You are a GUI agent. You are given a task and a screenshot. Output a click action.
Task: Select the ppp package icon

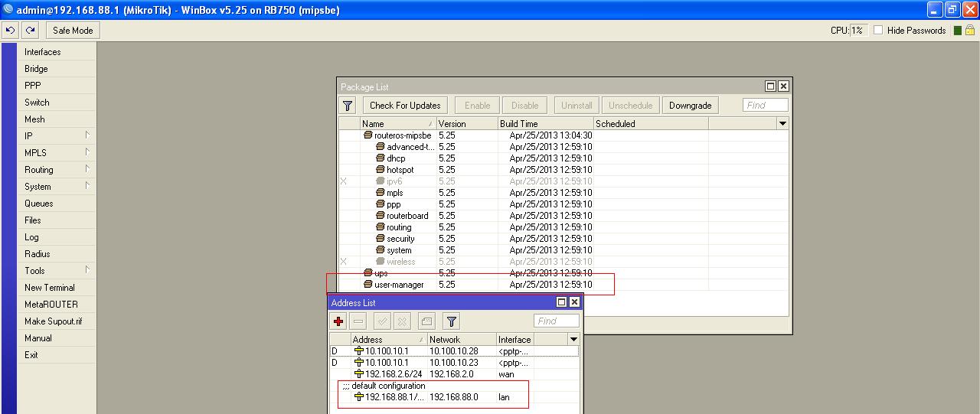381,204
